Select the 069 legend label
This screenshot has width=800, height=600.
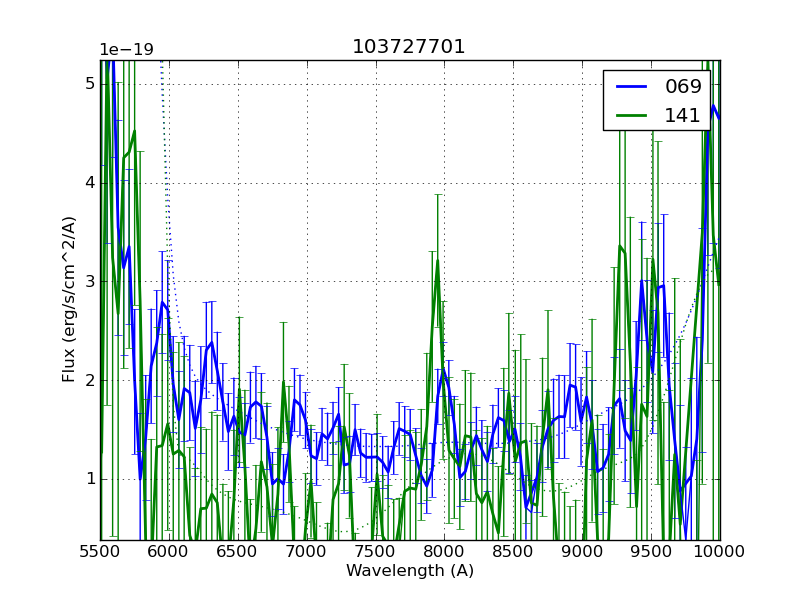(x=683, y=87)
